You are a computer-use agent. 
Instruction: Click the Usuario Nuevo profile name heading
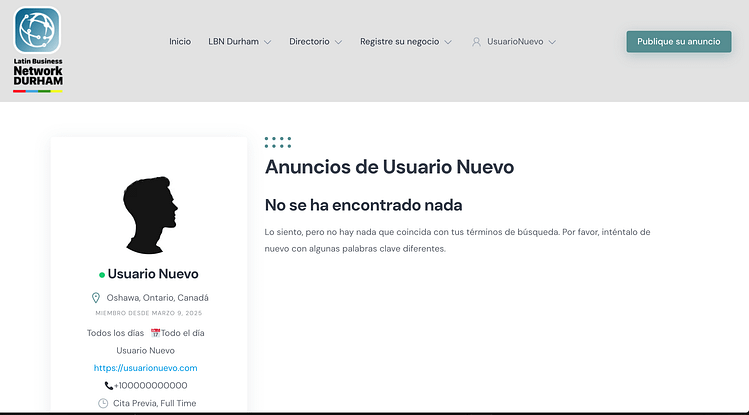[153, 274]
